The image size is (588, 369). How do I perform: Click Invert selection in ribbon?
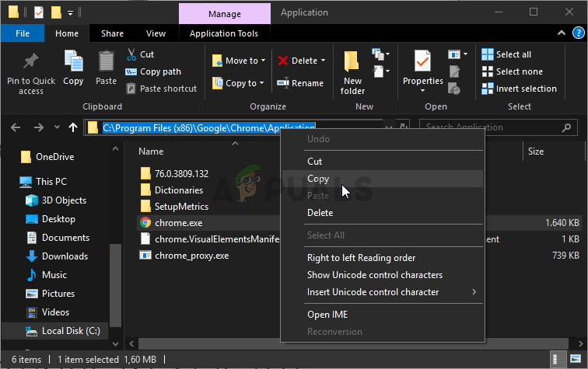[520, 89]
